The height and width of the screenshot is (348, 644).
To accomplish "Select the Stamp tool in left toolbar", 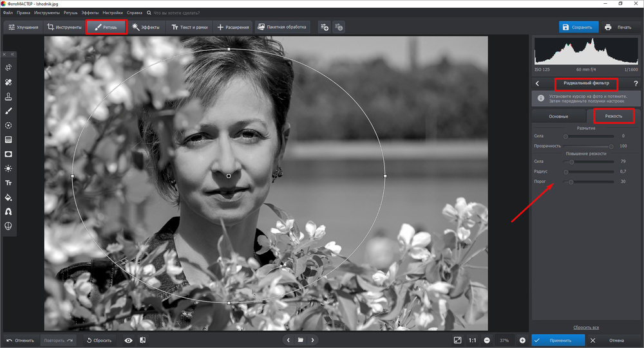I will pyautogui.click(x=8, y=96).
